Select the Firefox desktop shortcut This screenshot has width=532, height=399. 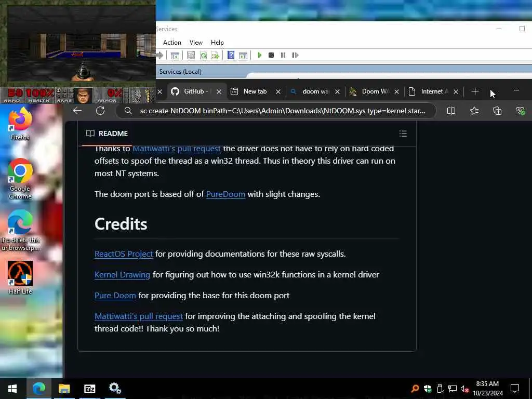(20, 123)
